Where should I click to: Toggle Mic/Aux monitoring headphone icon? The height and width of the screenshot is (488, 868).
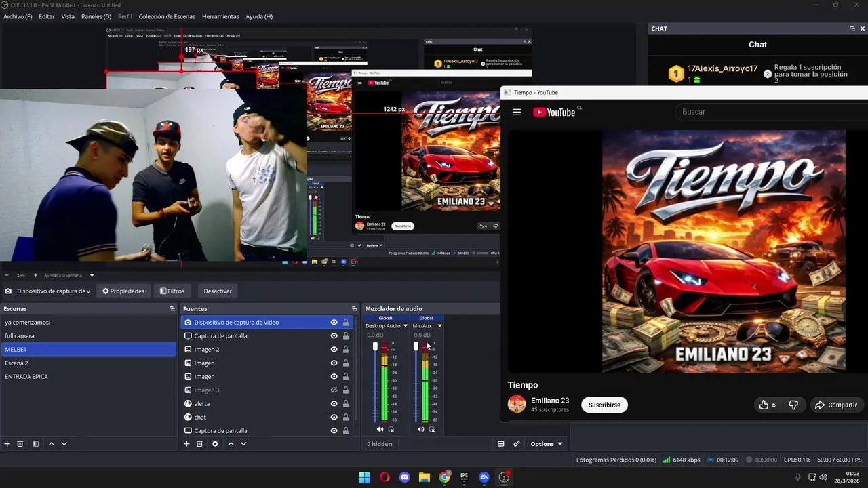pos(432,429)
